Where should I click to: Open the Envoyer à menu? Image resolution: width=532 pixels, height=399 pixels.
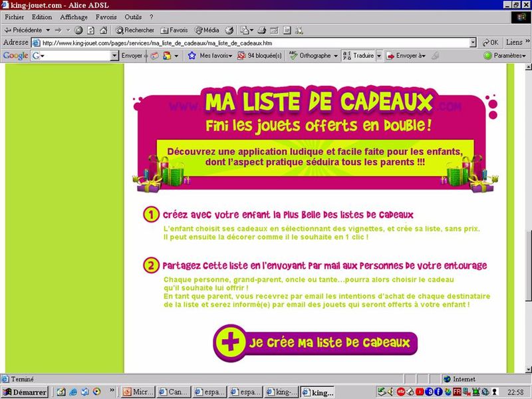[406, 56]
